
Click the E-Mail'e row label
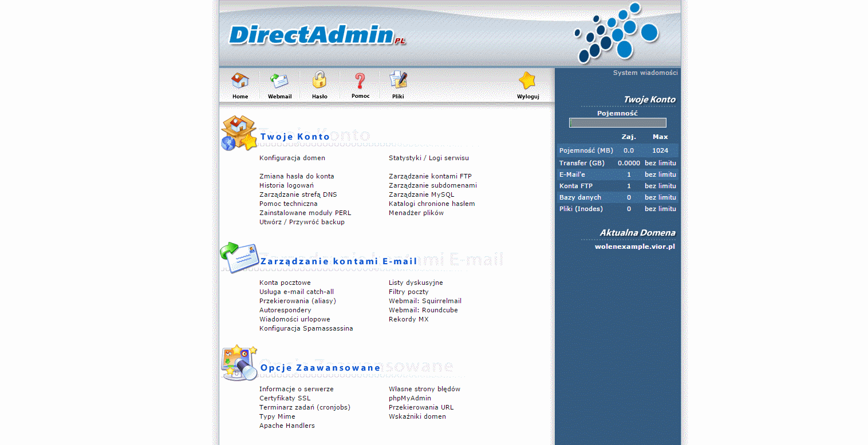pos(572,174)
